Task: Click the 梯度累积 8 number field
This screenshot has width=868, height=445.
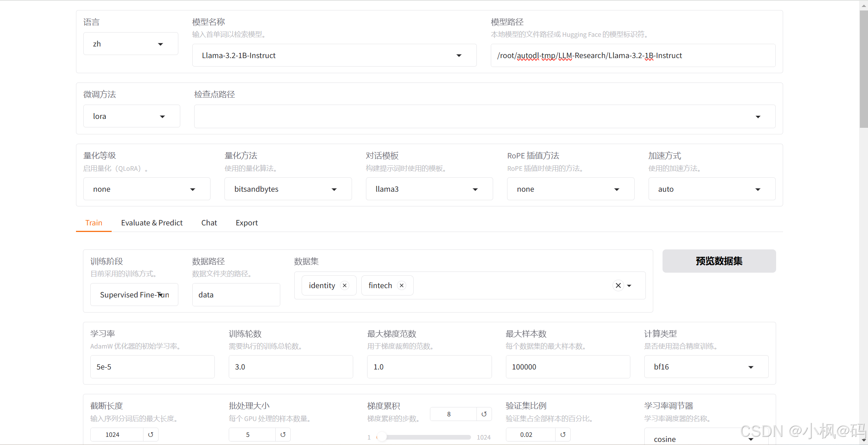Action: pyautogui.click(x=454, y=414)
